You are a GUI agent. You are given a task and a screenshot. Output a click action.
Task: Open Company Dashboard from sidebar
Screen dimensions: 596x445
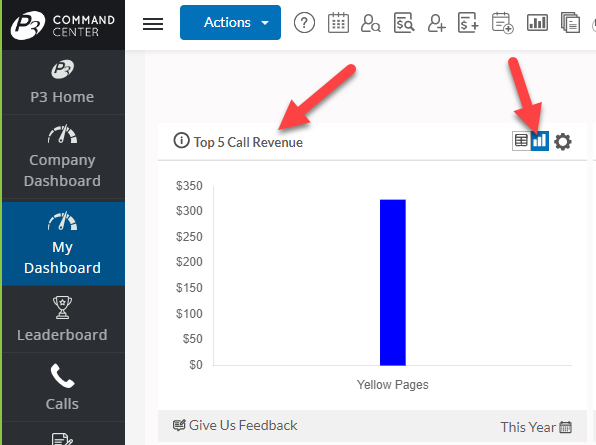pyautogui.click(x=62, y=157)
